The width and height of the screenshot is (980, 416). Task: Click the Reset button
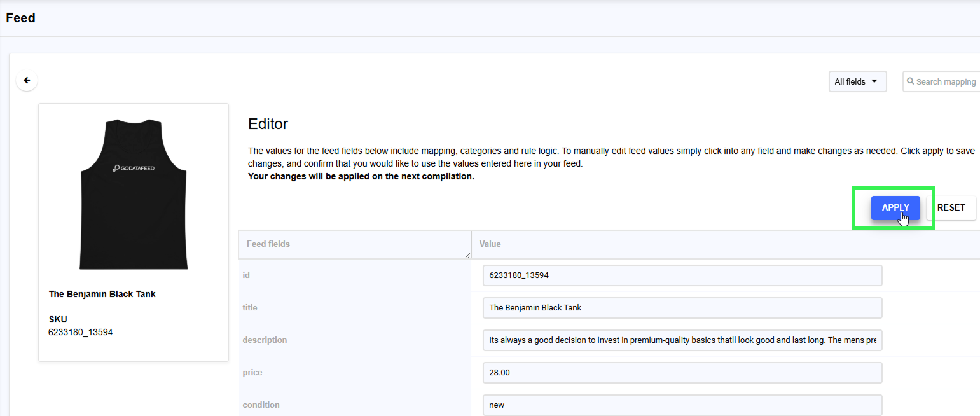[951, 207]
